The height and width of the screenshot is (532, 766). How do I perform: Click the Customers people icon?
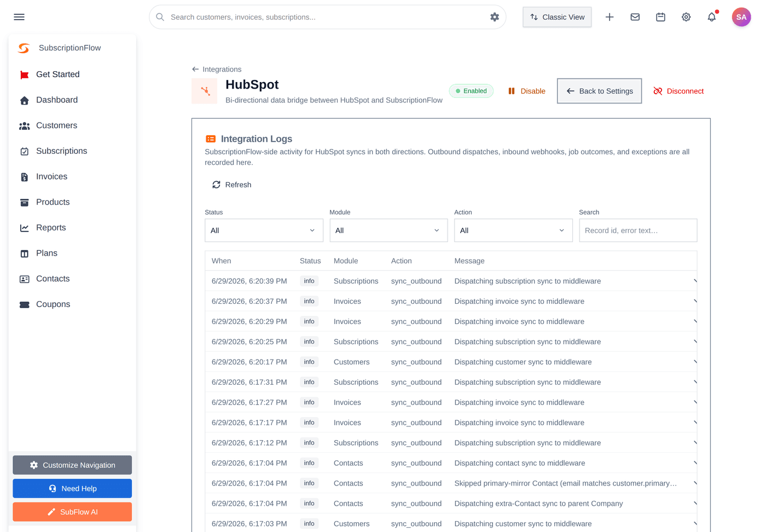click(24, 126)
